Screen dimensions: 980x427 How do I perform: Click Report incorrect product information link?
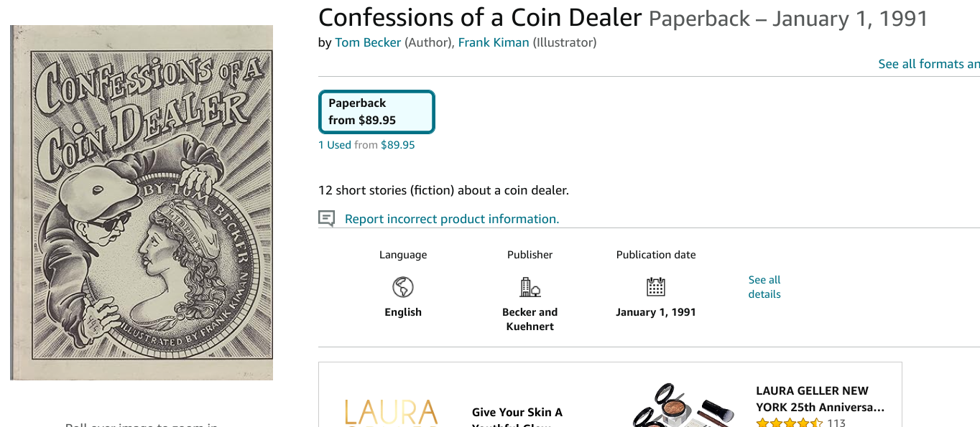point(451,219)
